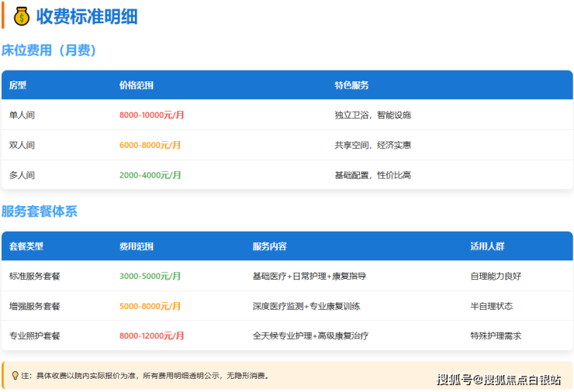The image size is (574, 392).
Task: Select the 单人间 row label
Action: [x=22, y=115]
